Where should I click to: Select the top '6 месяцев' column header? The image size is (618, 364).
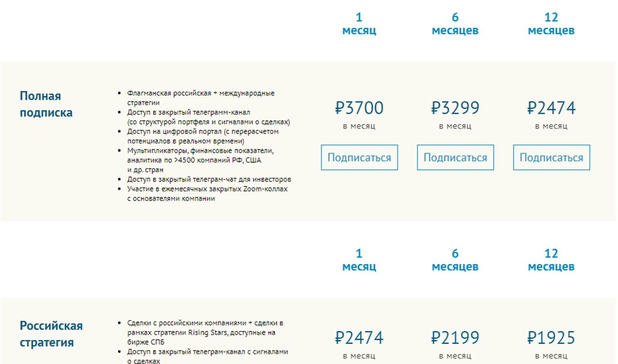point(455,24)
